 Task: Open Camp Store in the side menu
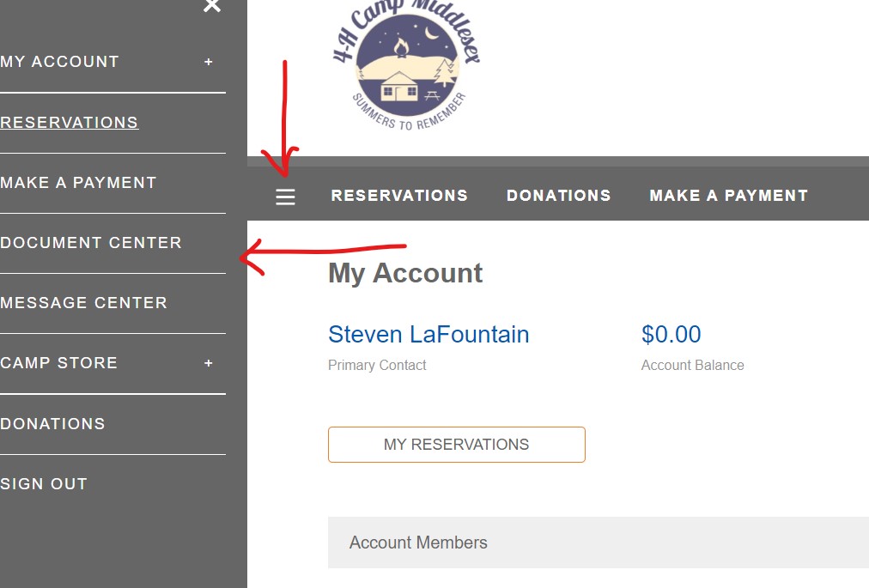(58, 363)
